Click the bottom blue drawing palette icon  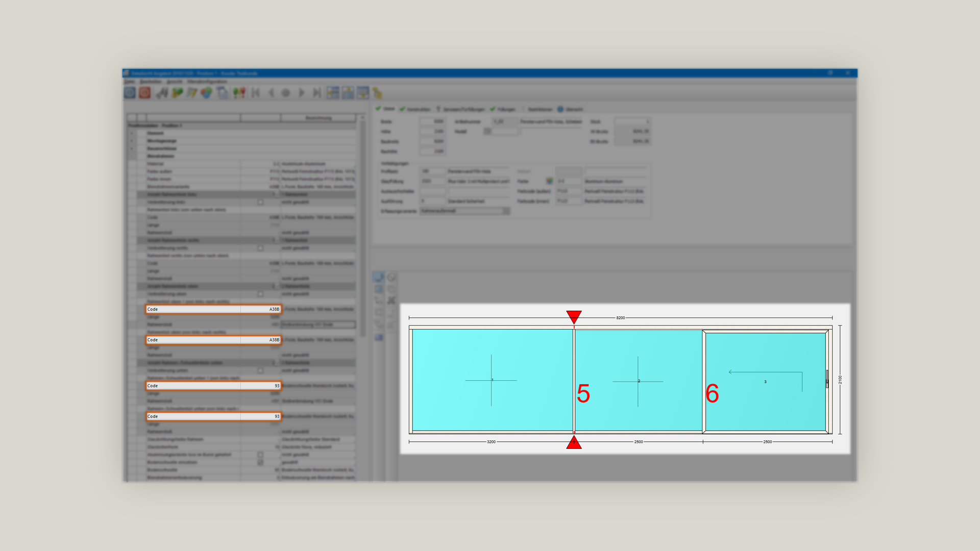coord(379,337)
